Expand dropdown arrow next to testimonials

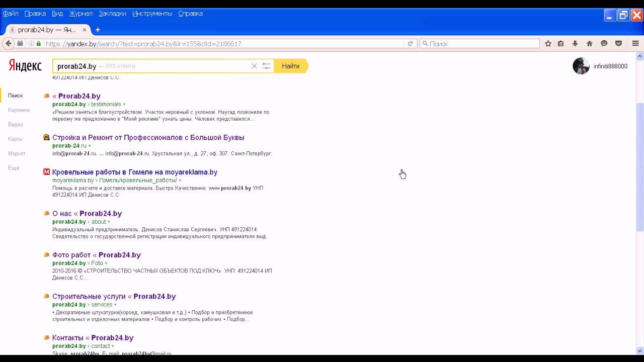pos(124,105)
